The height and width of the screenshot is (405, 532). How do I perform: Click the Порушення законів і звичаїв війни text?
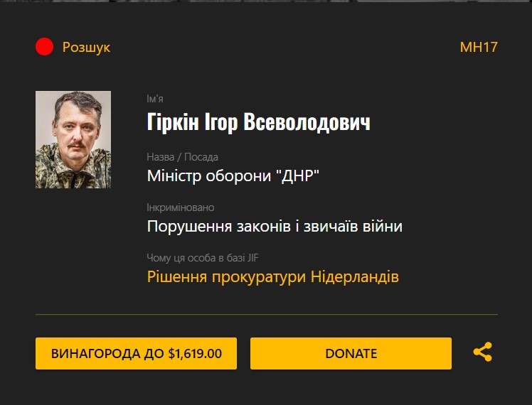[x=275, y=226]
